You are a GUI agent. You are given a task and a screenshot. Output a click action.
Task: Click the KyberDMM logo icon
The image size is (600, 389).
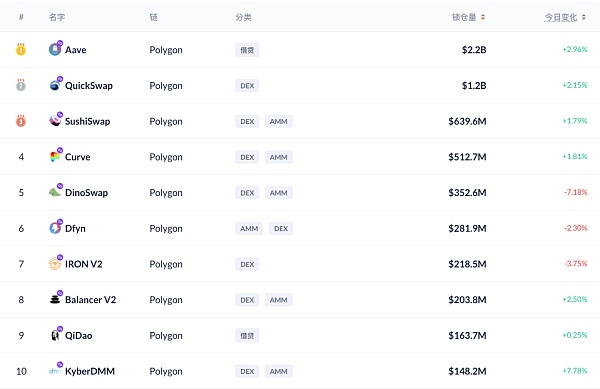pyautogui.click(x=55, y=371)
